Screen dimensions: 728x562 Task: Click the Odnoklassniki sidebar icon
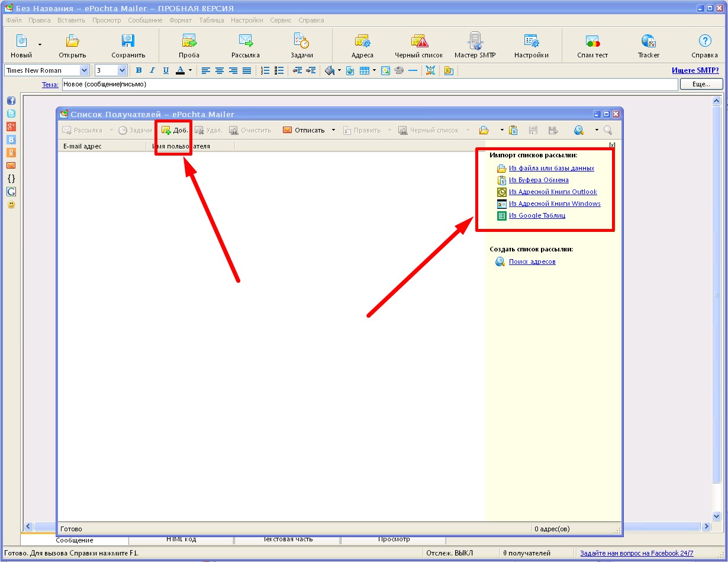11,153
